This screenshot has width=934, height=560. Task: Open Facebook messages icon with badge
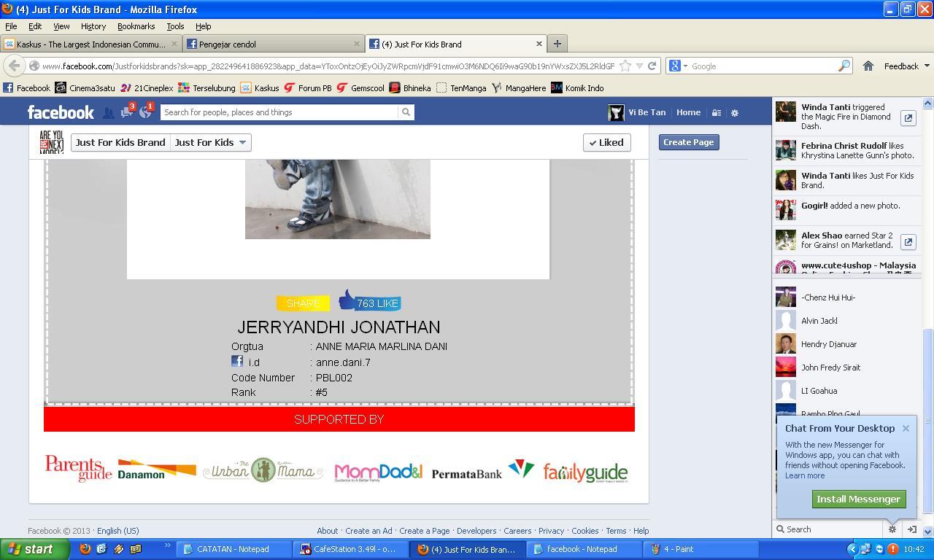click(127, 113)
